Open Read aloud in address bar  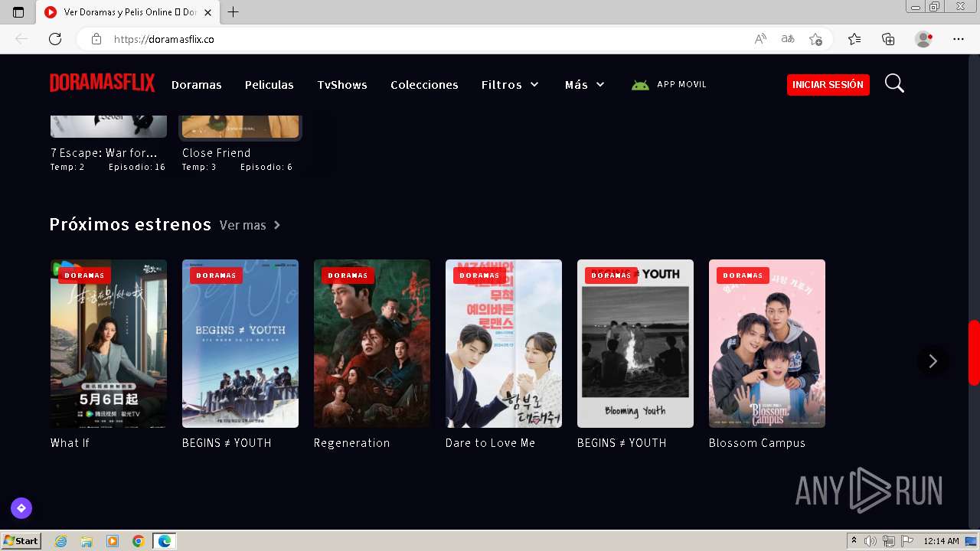pos(760,39)
